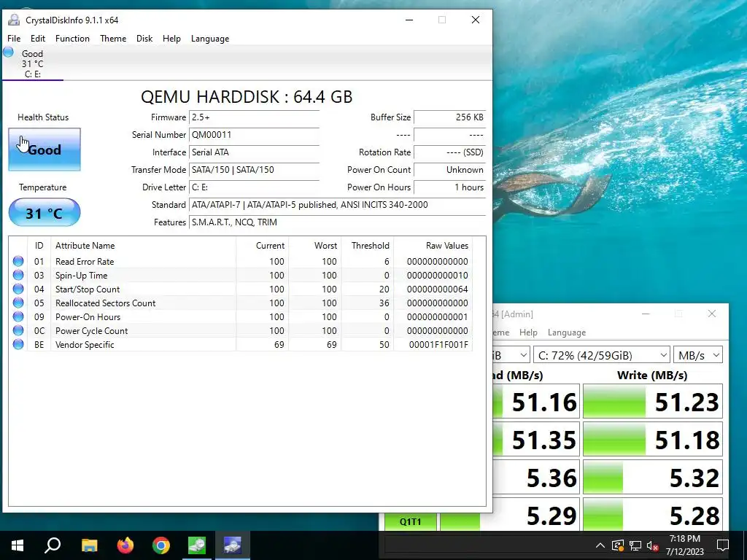Click the Firmware field showing 2.5+
Screen dimensions: 747x560
(x=254, y=117)
